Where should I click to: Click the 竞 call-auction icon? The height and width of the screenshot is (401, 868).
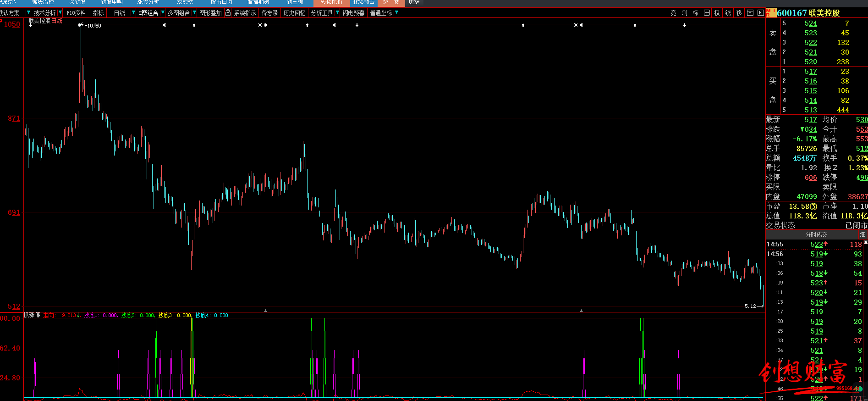tap(673, 13)
